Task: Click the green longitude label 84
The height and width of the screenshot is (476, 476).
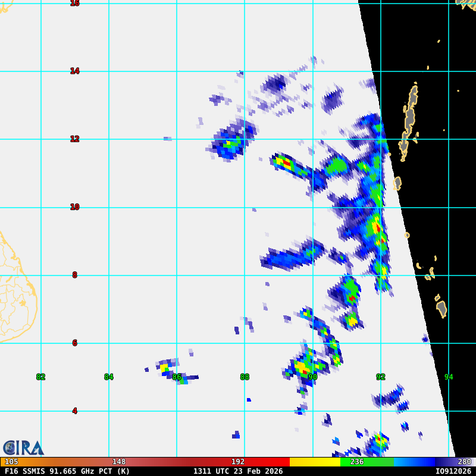Action: coord(108,377)
